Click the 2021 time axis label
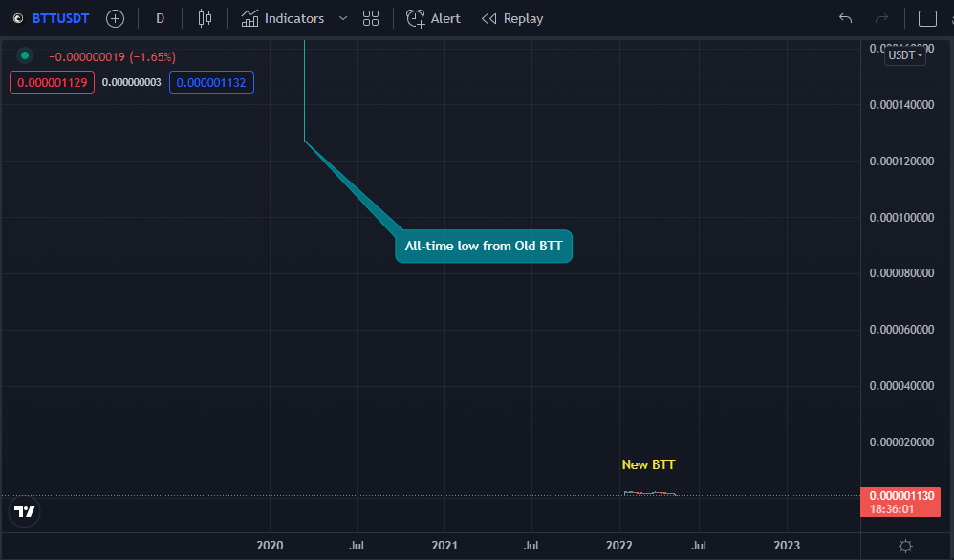This screenshot has width=954, height=560. tap(444, 546)
